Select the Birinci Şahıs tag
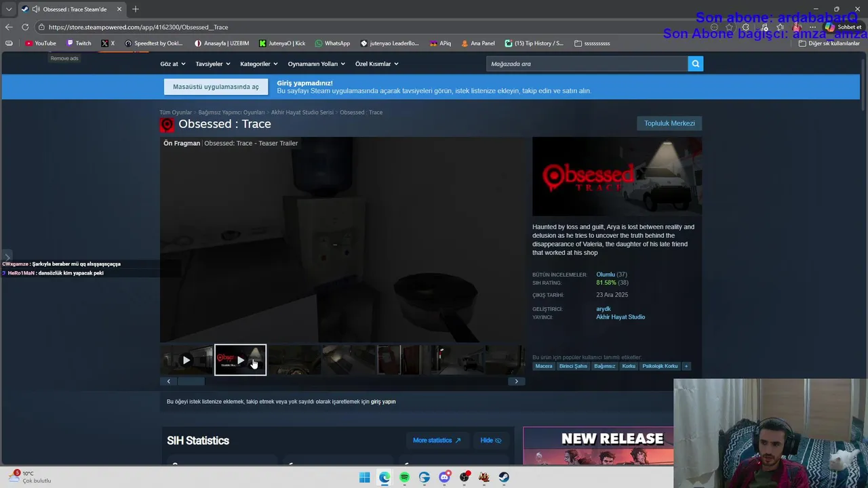This screenshot has height=488, width=868. tap(573, 366)
